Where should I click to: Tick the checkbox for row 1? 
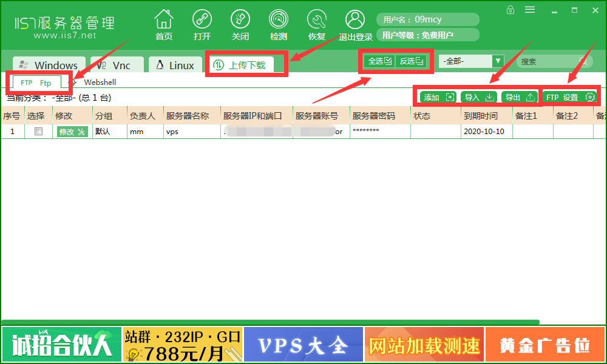coord(38,132)
